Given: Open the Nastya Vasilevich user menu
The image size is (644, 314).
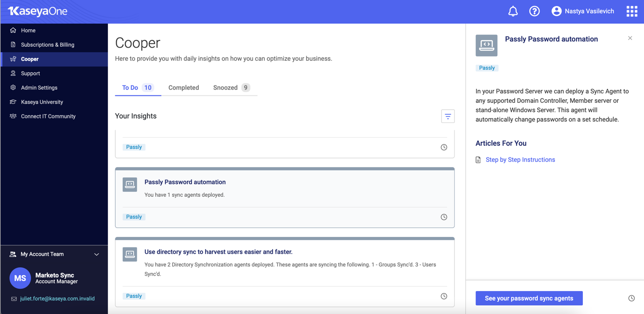Looking at the screenshot, I should click(x=582, y=11).
